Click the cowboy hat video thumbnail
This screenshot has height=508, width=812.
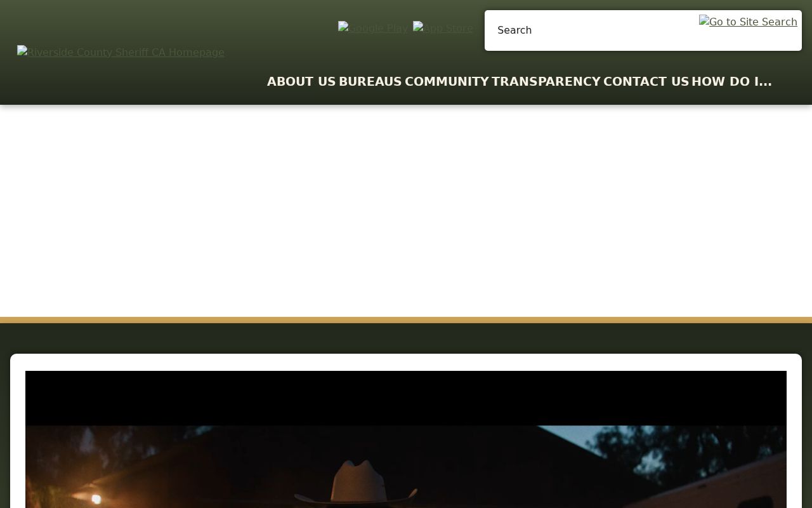click(406, 439)
